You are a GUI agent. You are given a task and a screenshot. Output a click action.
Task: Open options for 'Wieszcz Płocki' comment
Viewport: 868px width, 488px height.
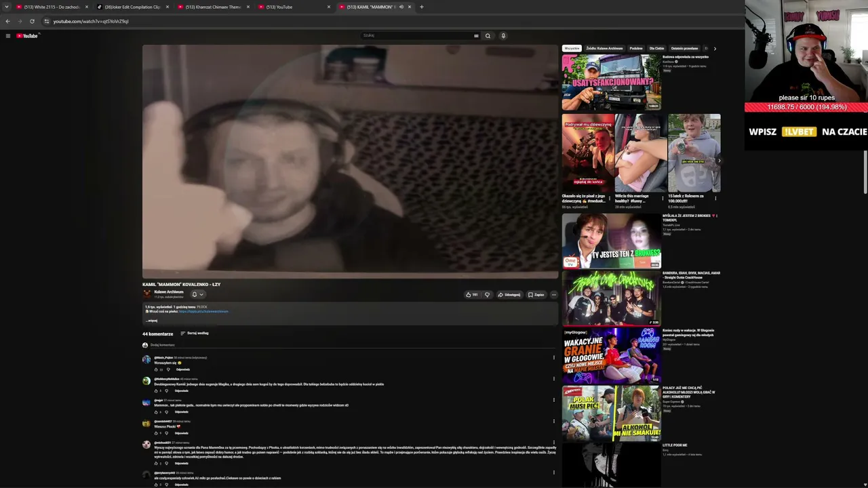click(553, 422)
